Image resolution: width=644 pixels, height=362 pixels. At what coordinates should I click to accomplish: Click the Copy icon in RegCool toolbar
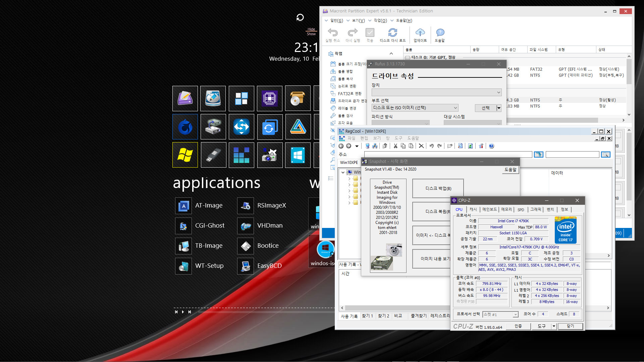tap(403, 146)
